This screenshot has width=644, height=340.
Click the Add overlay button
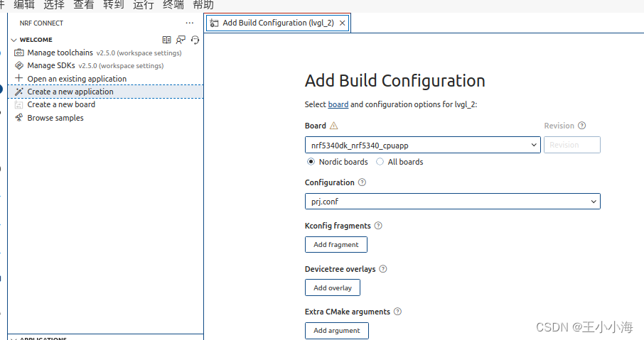click(x=333, y=287)
